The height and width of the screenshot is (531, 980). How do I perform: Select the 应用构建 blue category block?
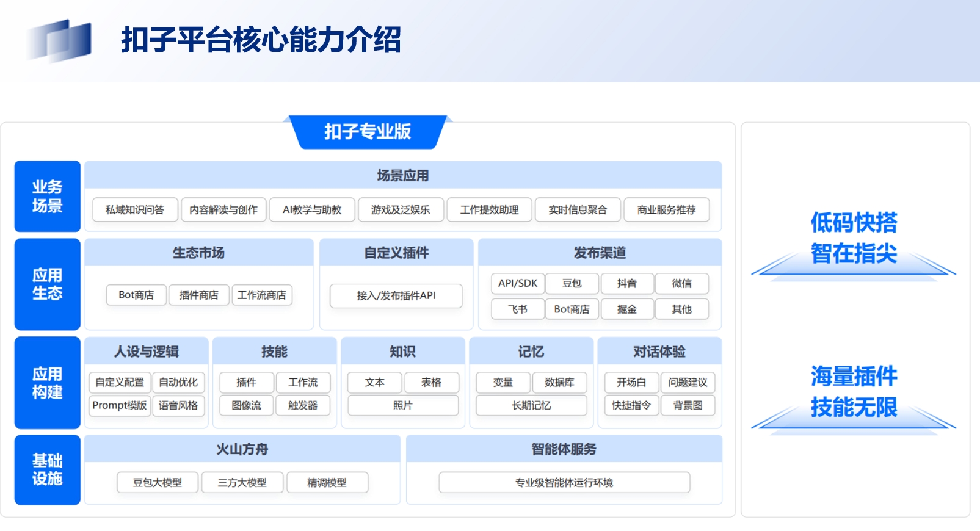point(48,383)
